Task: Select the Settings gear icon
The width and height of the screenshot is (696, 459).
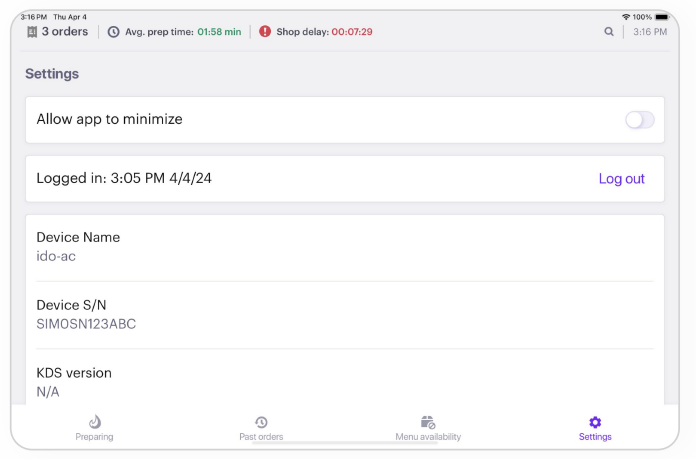Action: coord(595,422)
